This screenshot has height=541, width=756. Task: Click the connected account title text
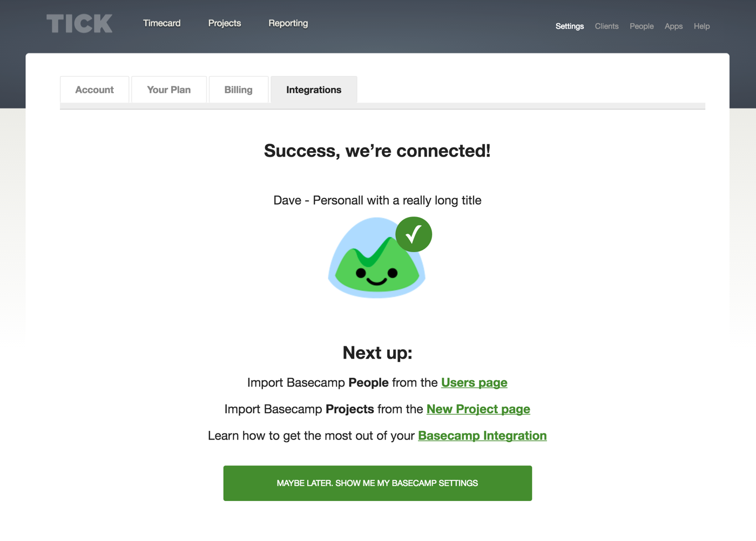pyautogui.click(x=377, y=200)
